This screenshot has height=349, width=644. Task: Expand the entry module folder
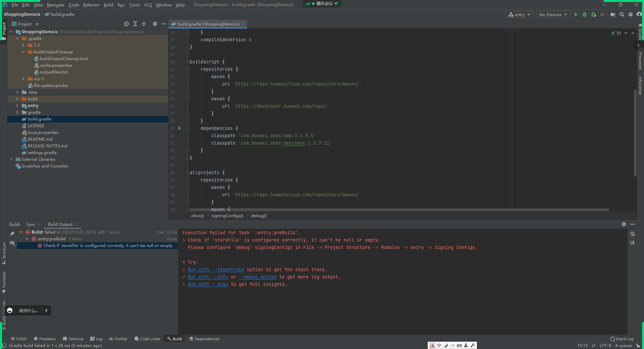point(17,106)
